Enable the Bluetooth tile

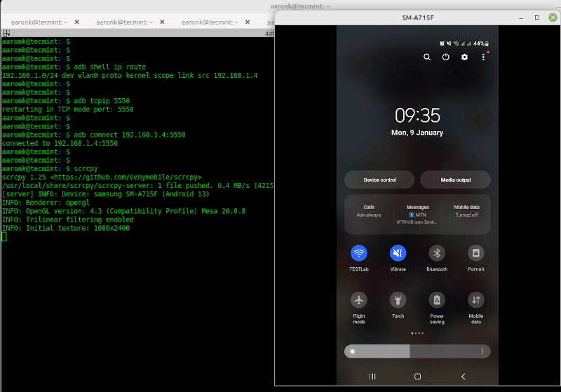click(437, 253)
